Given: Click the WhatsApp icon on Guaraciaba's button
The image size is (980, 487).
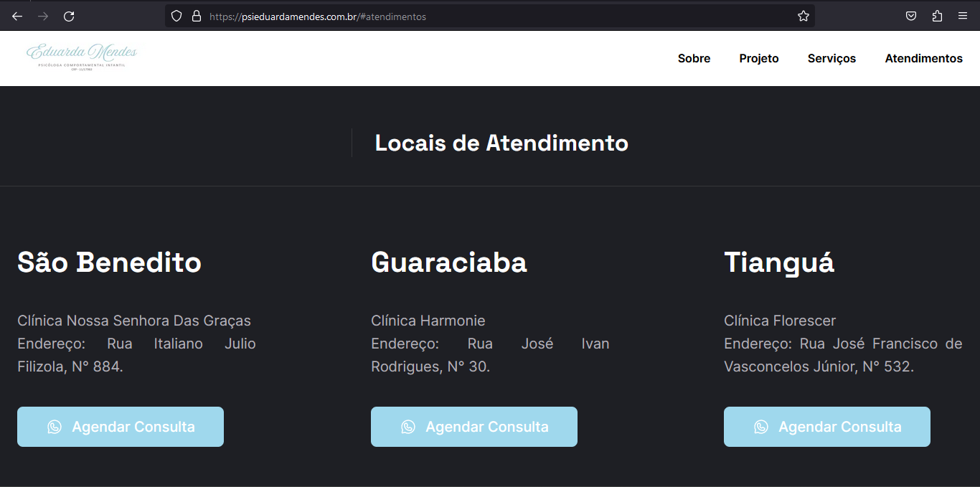Looking at the screenshot, I should 409,426.
